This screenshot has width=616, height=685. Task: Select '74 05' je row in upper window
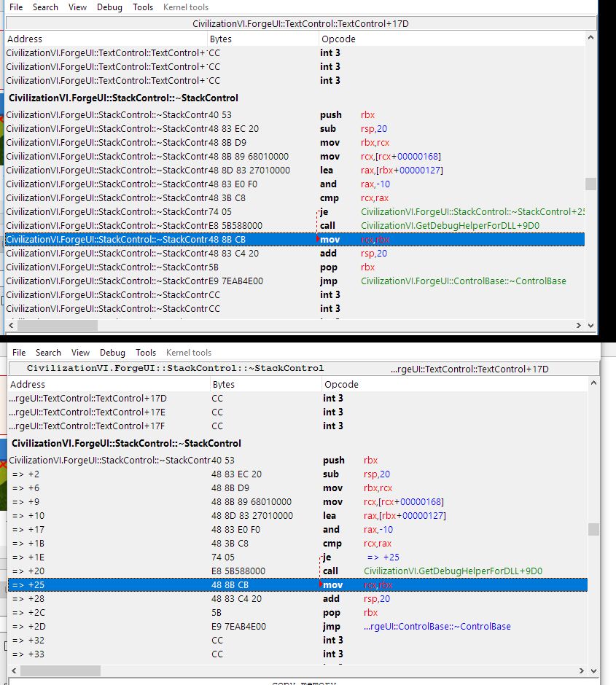295,212
